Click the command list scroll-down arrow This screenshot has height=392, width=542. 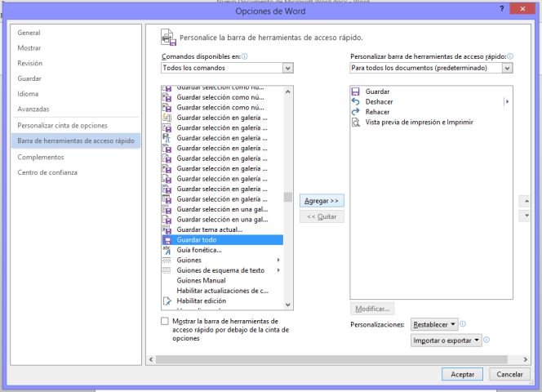287,305
